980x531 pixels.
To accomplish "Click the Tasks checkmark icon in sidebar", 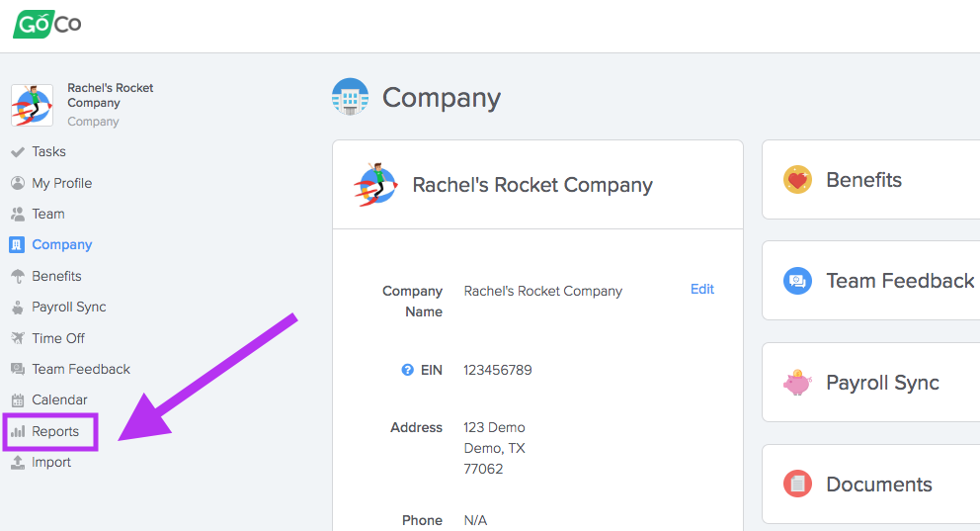I will click(18, 152).
